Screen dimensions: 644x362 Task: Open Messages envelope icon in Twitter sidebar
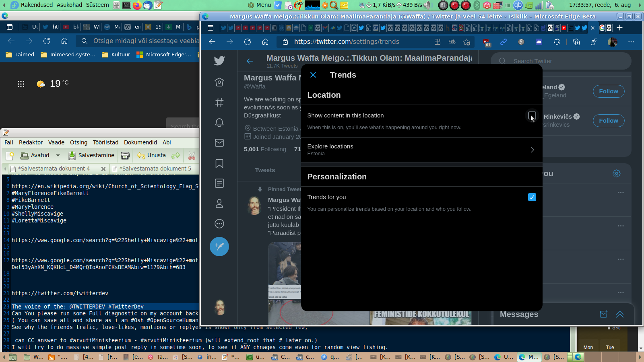(x=219, y=143)
